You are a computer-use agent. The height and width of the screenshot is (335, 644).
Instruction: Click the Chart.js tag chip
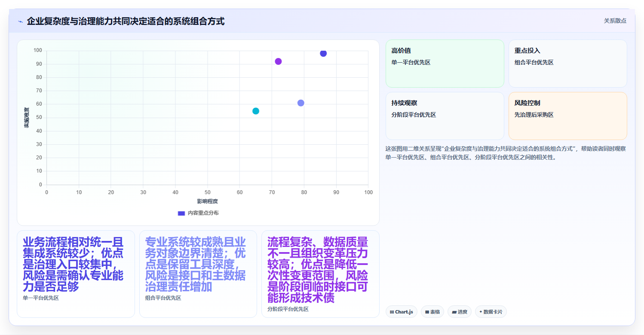401,312
